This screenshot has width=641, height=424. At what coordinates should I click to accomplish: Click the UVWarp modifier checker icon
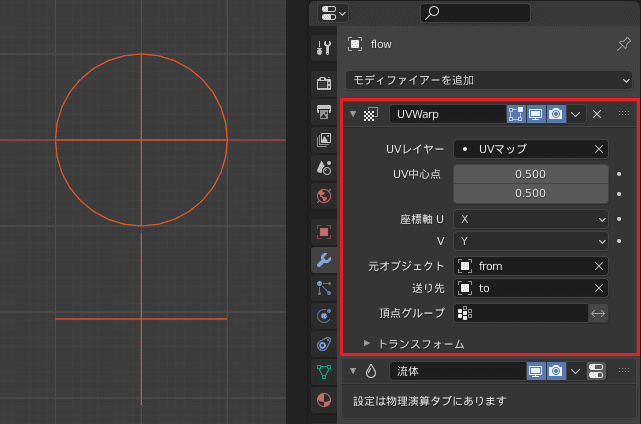pyautogui.click(x=370, y=114)
